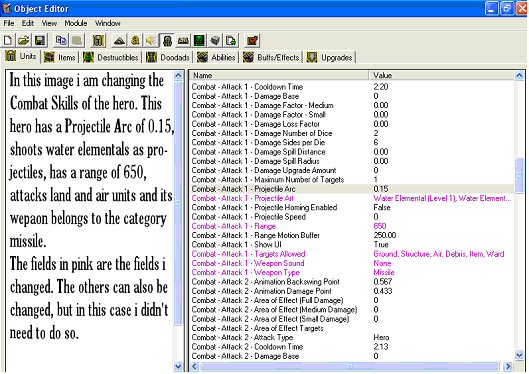The width and height of the screenshot is (529, 374).
Task: Select the Attack 1 Projectile Arc row
Action: pyautogui.click(x=352, y=189)
